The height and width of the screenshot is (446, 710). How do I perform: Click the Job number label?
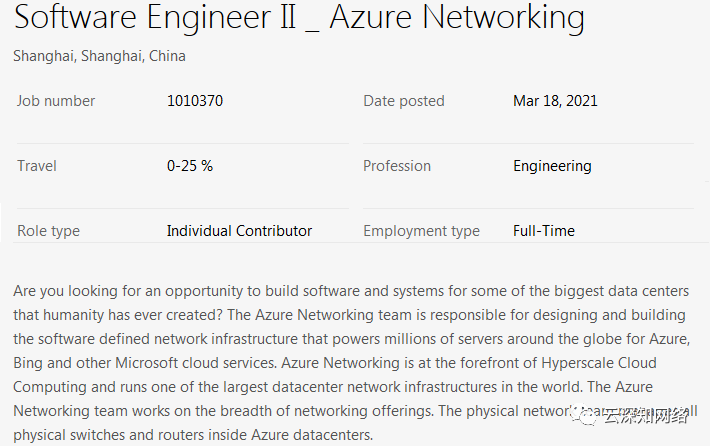(x=56, y=101)
